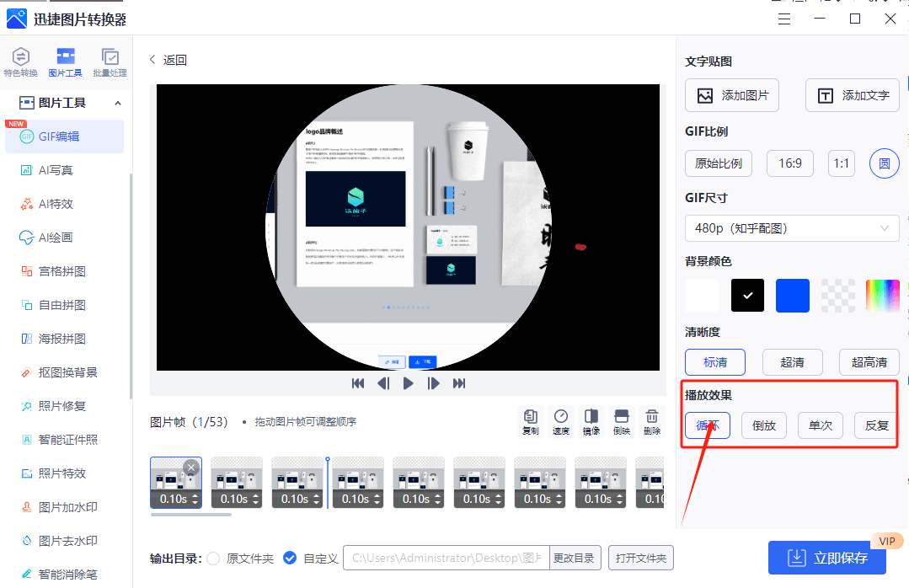Click the 速度 speed icon
Viewport: 909px width, 588px height.
pos(560,421)
